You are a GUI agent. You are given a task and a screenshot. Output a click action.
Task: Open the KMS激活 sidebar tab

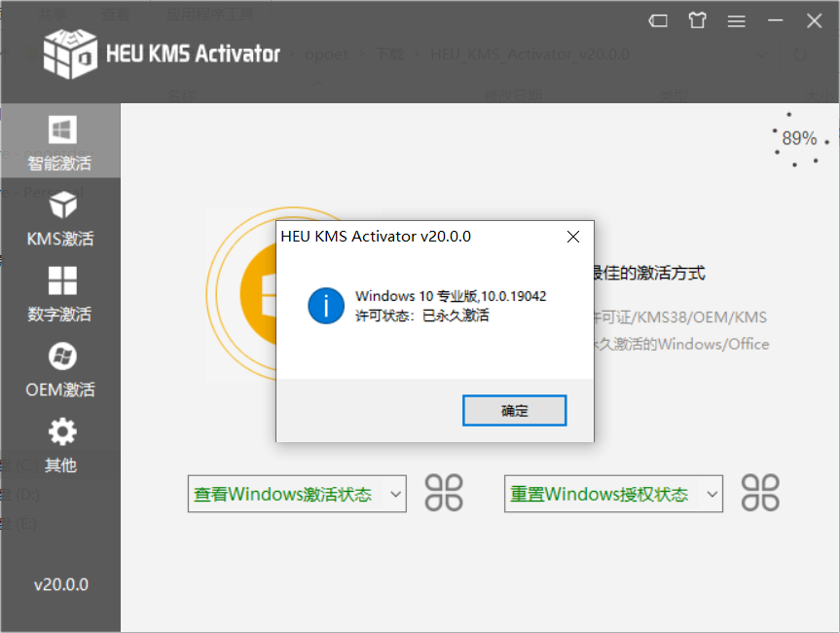[x=60, y=218]
